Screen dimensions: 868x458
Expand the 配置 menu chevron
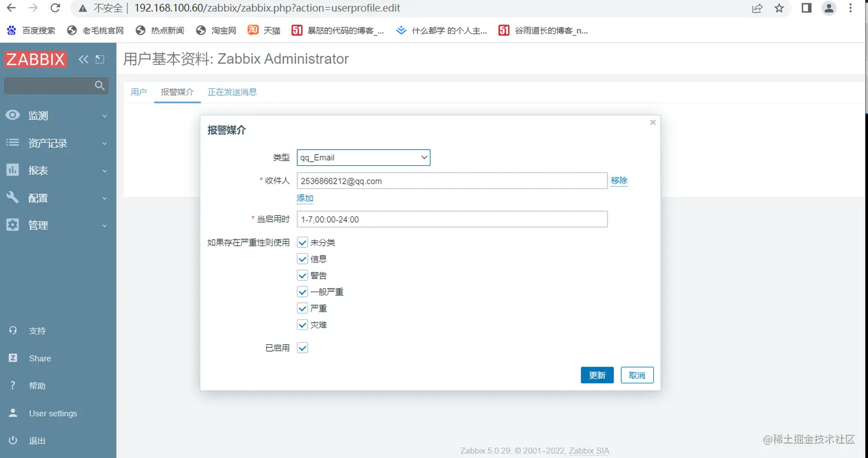pyautogui.click(x=104, y=199)
